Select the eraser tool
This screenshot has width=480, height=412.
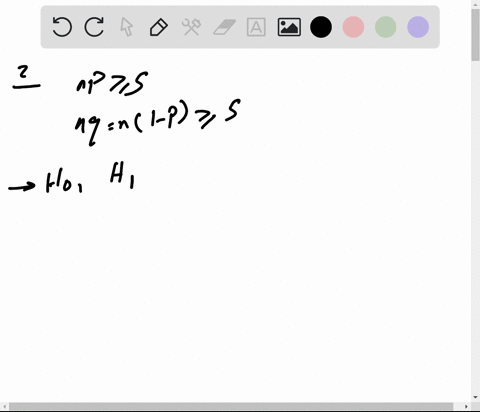pyautogui.click(x=224, y=27)
